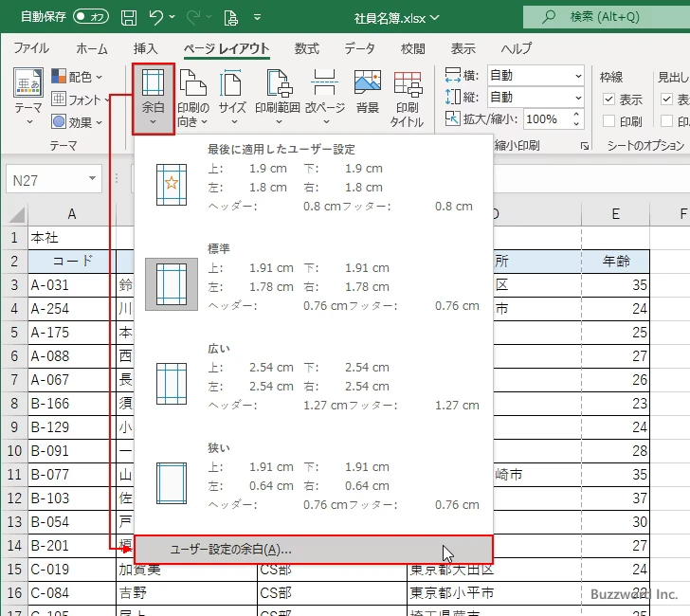Viewport: 690px width, 616px height.
Task: Click the print preview page icon
Action: 231,18
